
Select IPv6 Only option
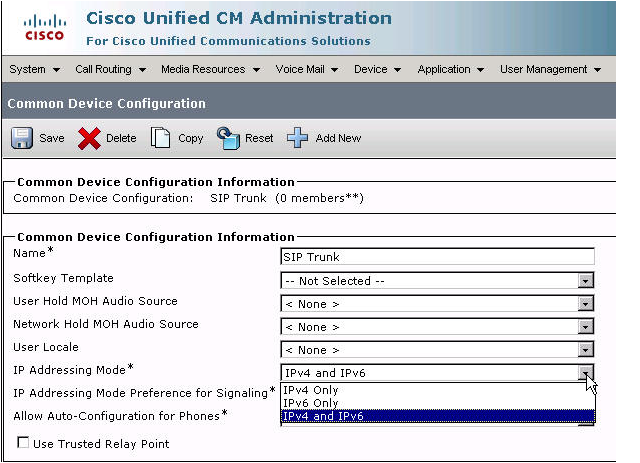pyautogui.click(x=438, y=403)
